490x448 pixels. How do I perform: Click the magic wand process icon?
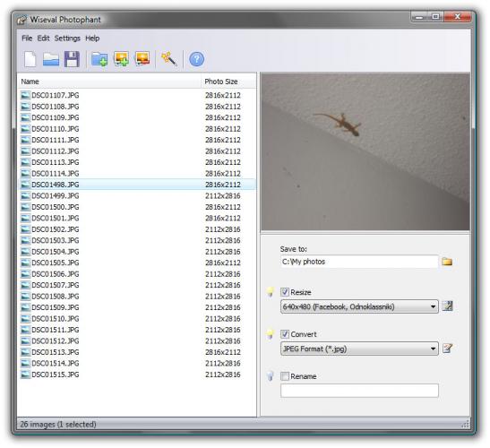point(169,59)
